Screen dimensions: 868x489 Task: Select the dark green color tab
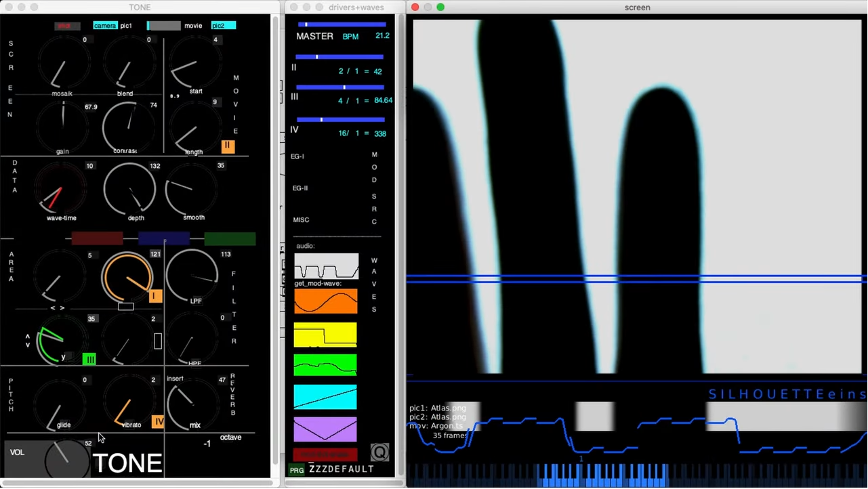point(230,238)
